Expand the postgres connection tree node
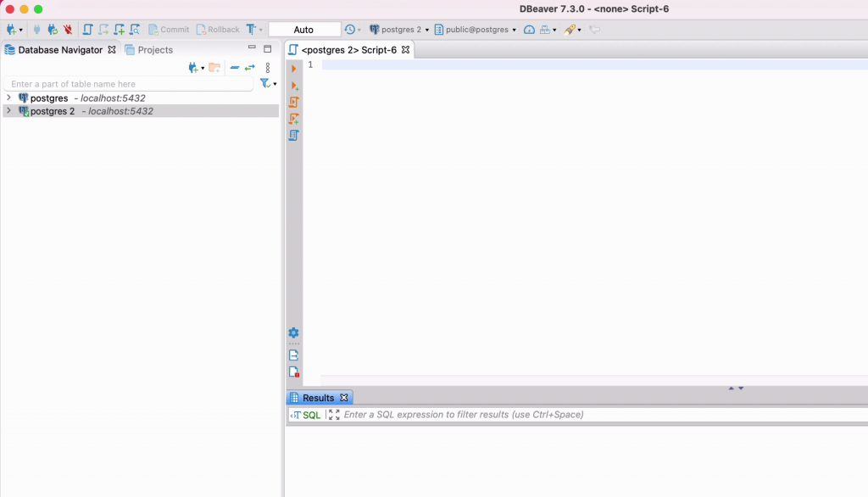This screenshot has height=497, width=868. 8,98
